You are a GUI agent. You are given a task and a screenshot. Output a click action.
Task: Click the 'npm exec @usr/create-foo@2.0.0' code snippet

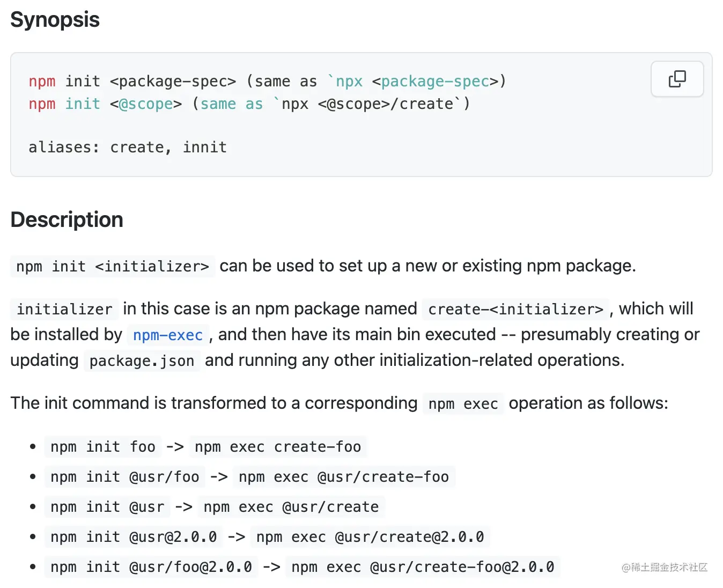(x=422, y=567)
